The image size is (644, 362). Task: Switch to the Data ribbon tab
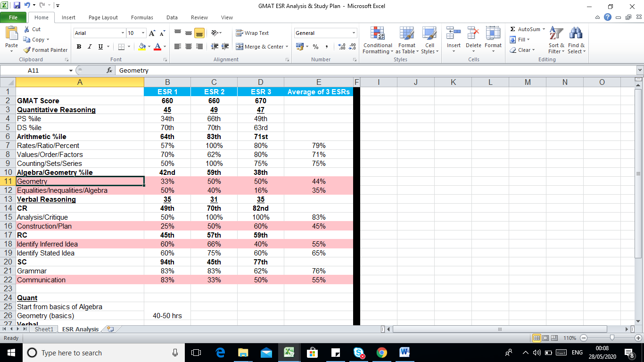pos(172,17)
